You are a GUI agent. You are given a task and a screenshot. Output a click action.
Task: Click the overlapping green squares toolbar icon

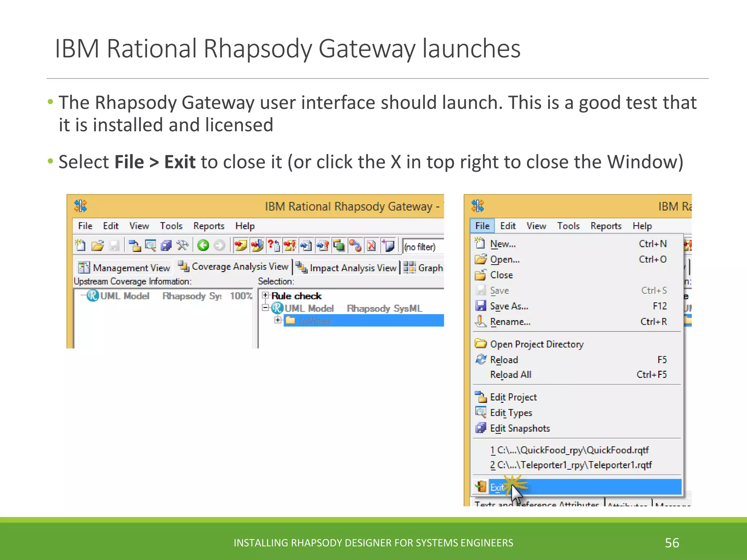tap(339, 245)
